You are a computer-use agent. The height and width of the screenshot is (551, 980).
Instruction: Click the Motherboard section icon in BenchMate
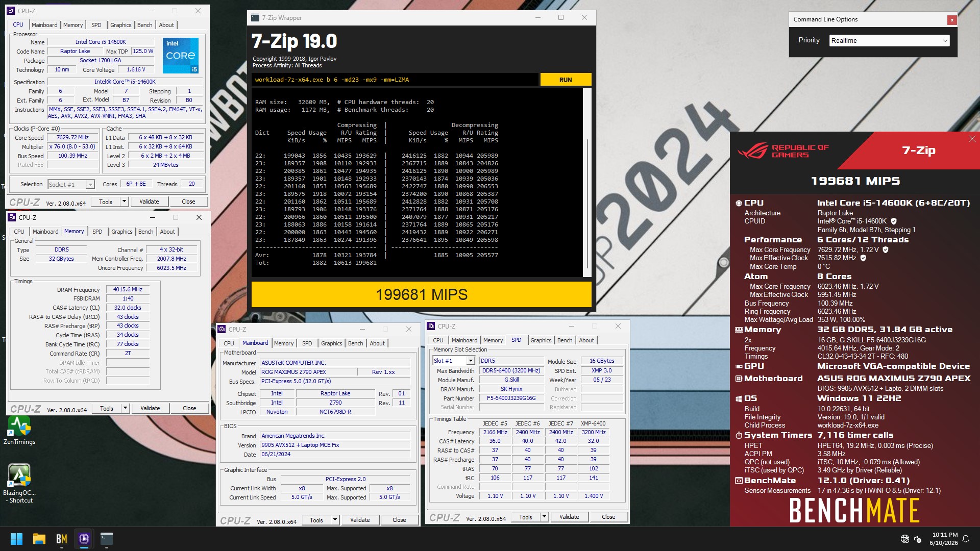pos(739,379)
